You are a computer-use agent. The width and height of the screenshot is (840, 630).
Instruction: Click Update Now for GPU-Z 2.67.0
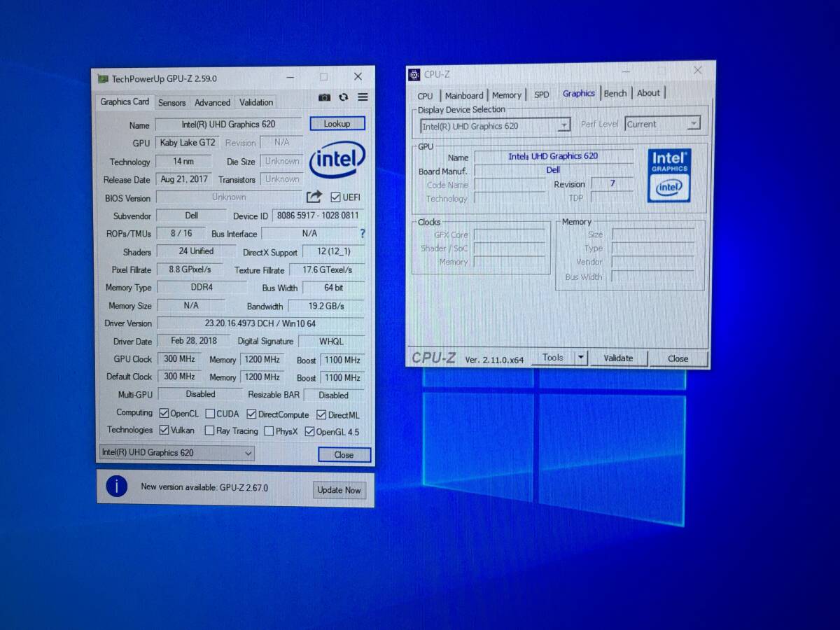pos(339,490)
